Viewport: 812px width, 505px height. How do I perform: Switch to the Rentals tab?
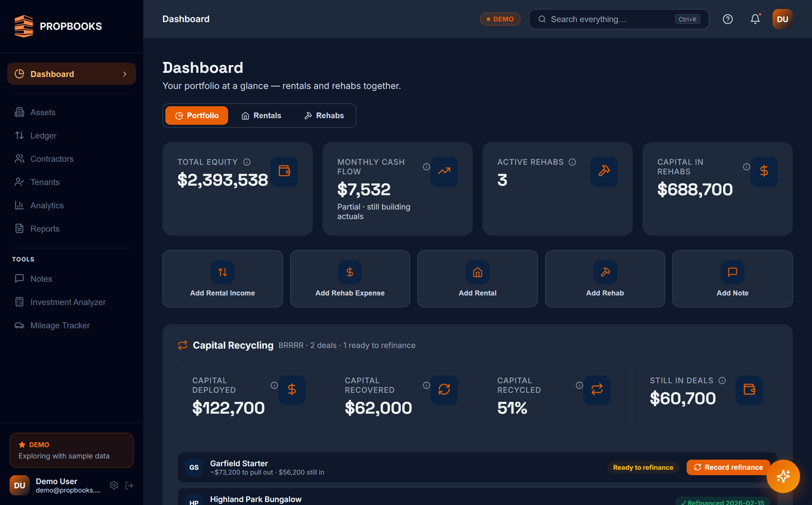261,115
